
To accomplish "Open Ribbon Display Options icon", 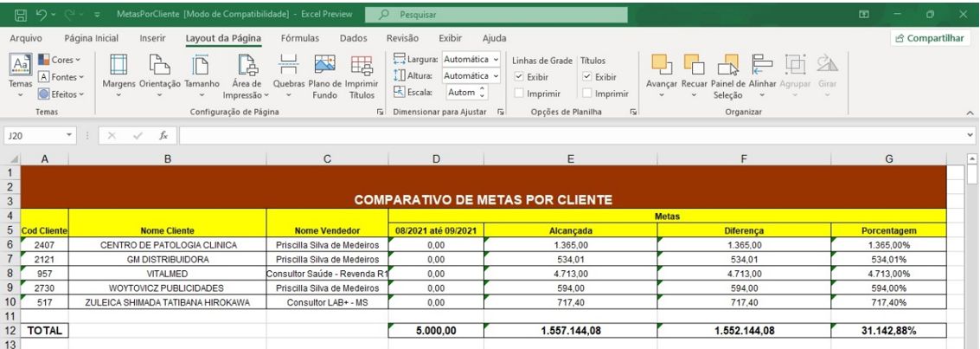I will tap(864, 14).
